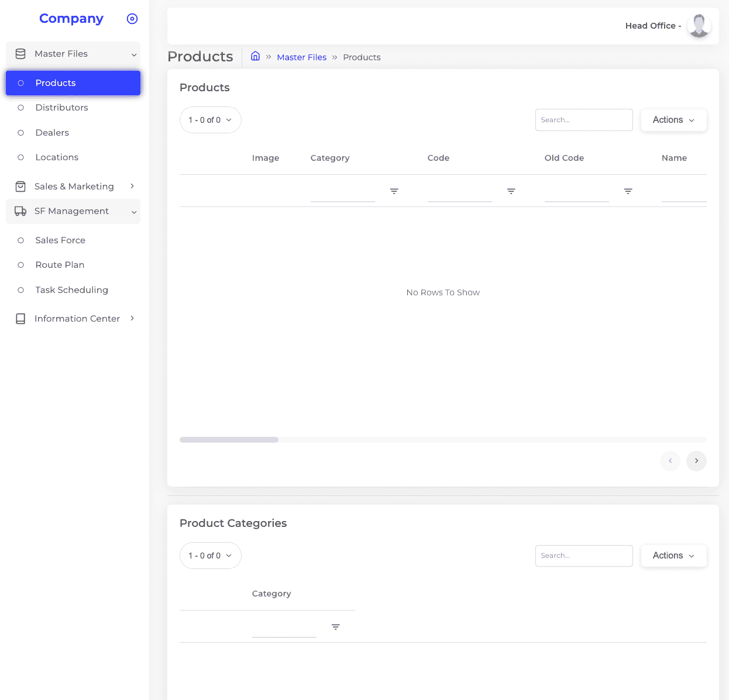Go to next page in Products table

point(696,461)
